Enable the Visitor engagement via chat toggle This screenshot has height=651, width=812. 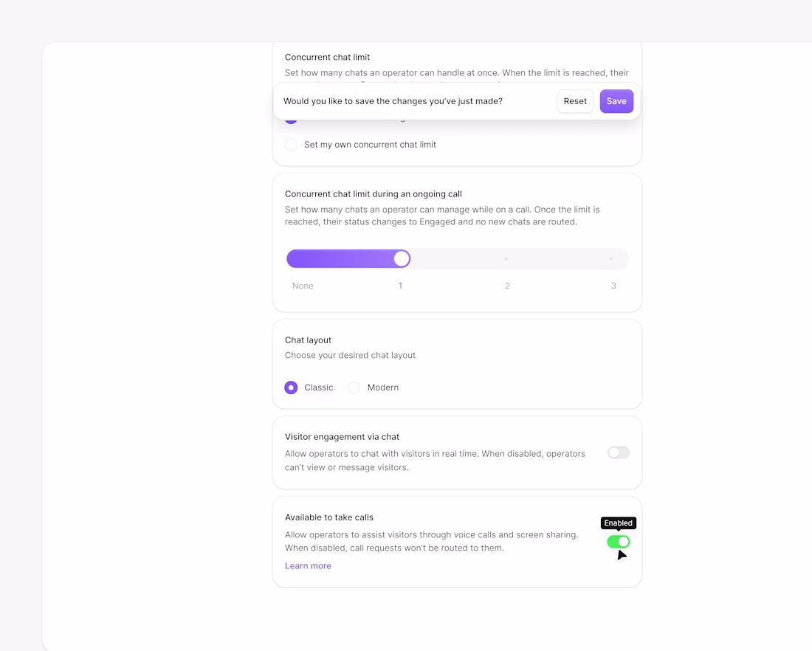[619, 452]
